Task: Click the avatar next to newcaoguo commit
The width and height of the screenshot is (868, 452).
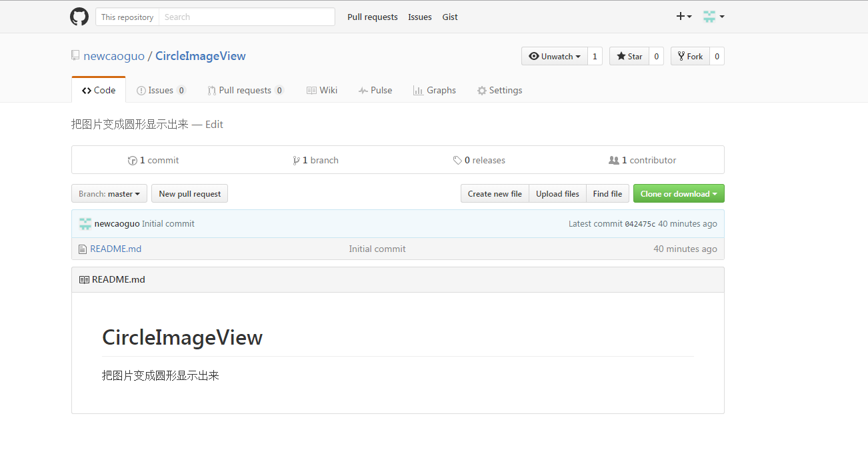Action: (x=85, y=224)
